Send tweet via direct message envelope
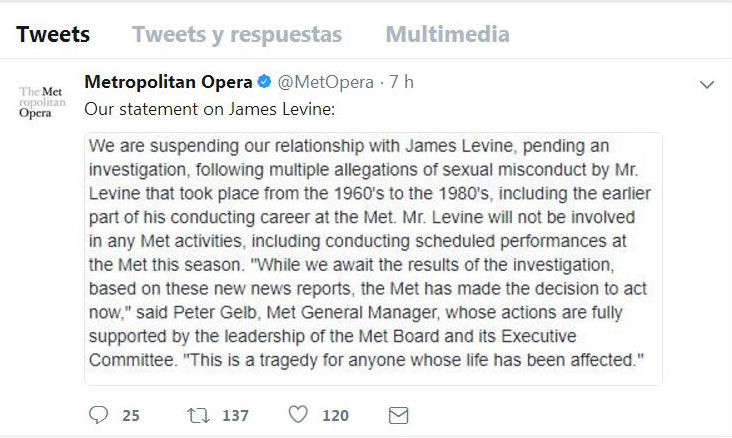The height and width of the screenshot is (438, 732). coord(398,415)
